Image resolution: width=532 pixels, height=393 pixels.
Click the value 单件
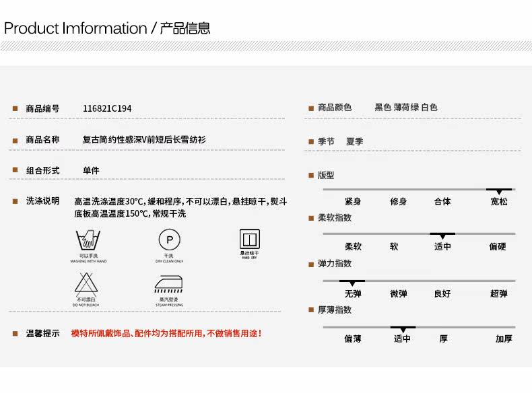pyautogui.click(x=92, y=170)
